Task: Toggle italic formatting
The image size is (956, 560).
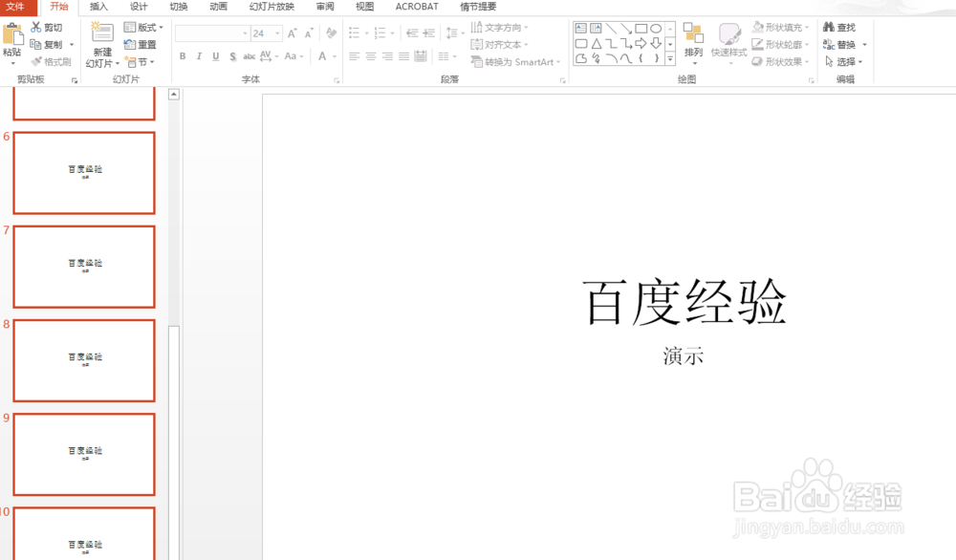Action: point(199,56)
